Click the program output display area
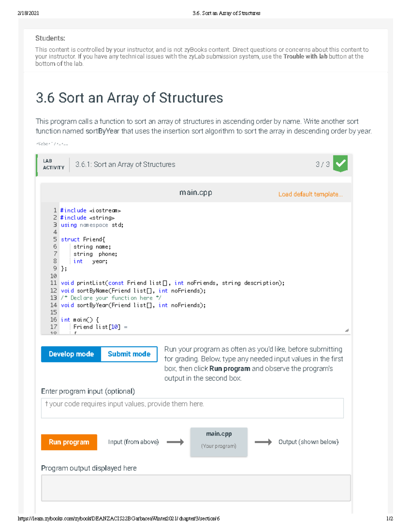Viewport: 411px width, 532px height. pos(196,488)
